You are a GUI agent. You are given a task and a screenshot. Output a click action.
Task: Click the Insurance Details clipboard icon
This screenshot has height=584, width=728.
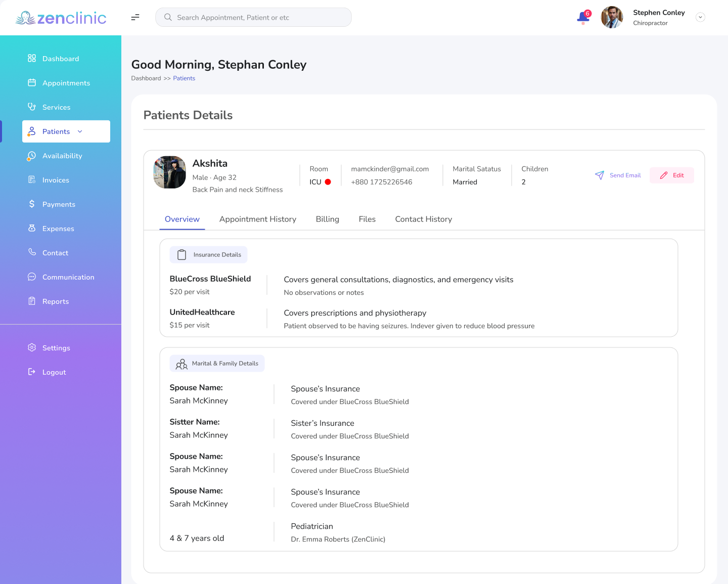pos(182,255)
